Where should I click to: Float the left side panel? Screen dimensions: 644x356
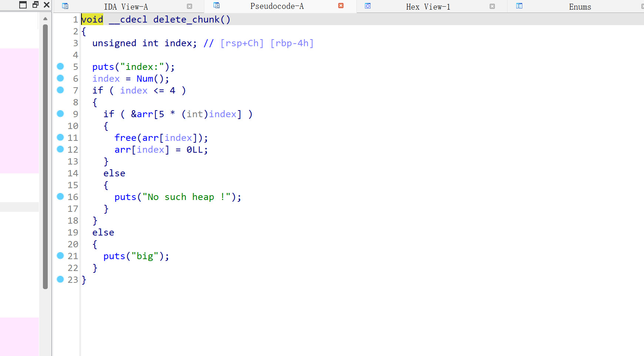pyautogui.click(x=36, y=5)
